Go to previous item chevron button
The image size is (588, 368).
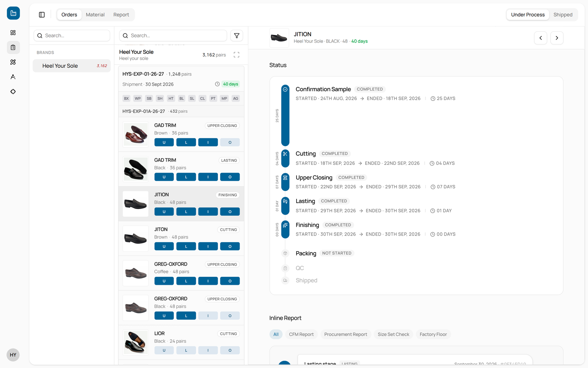(x=541, y=38)
